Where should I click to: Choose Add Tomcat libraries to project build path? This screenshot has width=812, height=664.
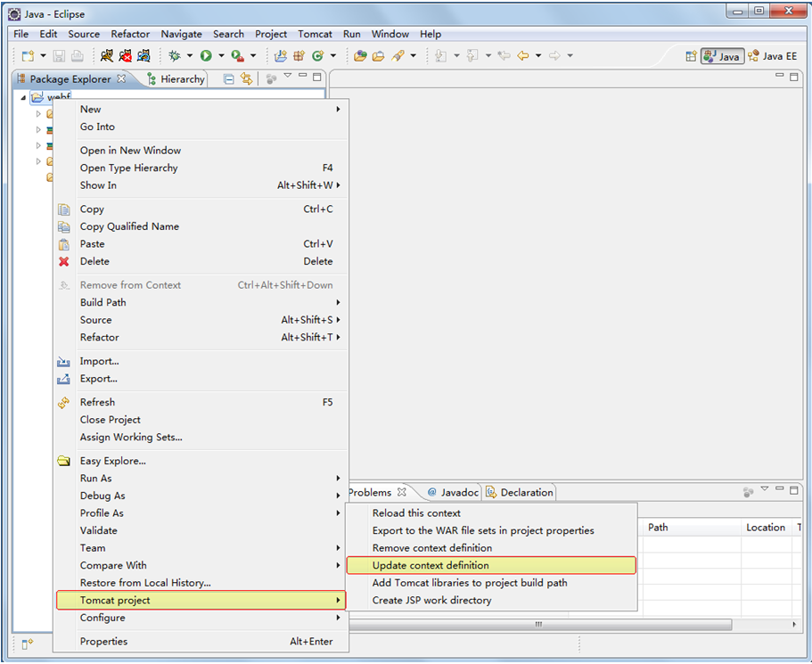coord(491,583)
